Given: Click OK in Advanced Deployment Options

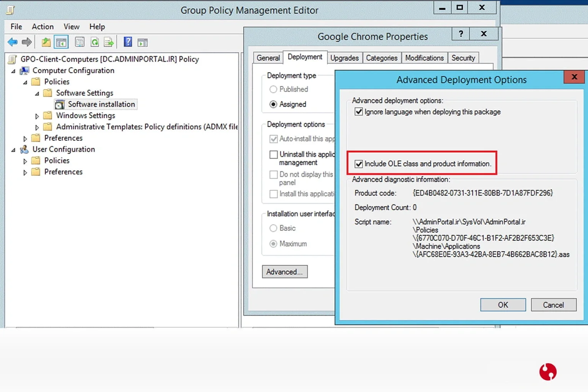Looking at the screenshot, I should click(x=503, y=305).
